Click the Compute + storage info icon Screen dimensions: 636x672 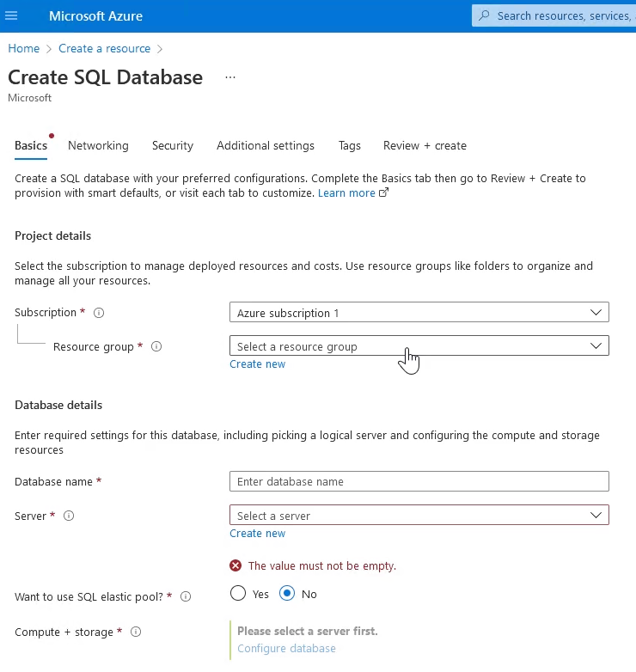136,632
